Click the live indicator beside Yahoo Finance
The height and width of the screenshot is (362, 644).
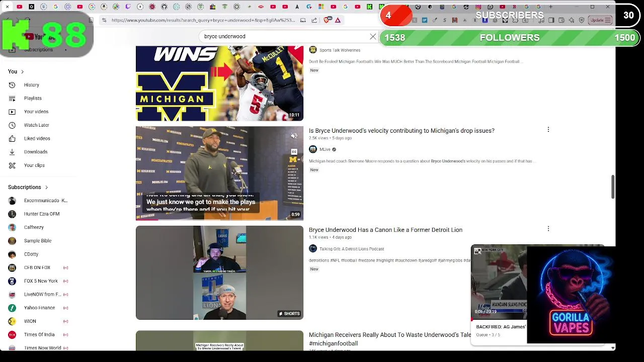(x=65, y=308)
